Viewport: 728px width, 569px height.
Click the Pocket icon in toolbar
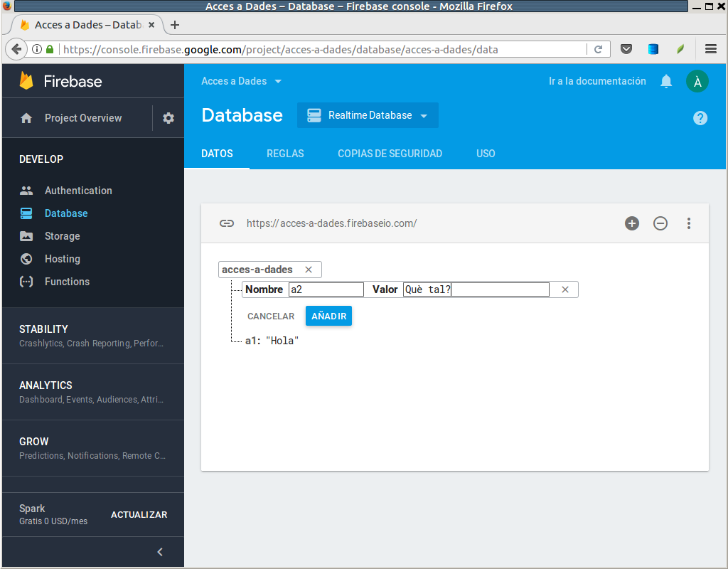(626, 49)
